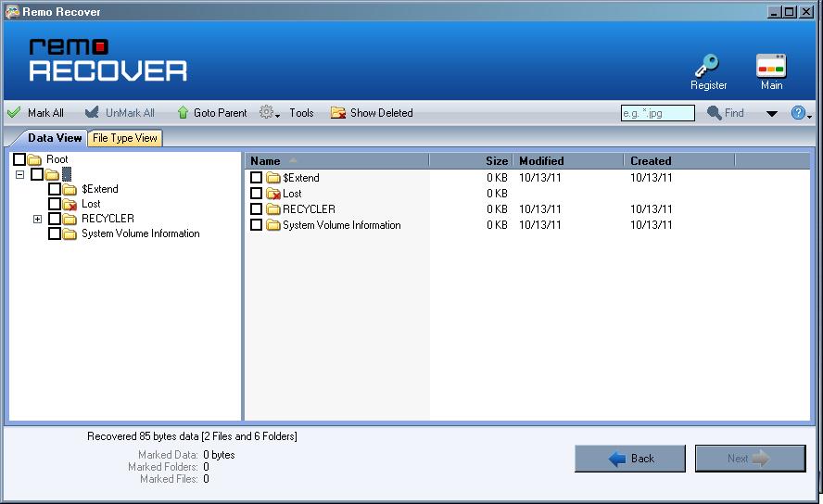Click the Next button
Image resolution: width=823 pixels, height=504 pixels.
pos(750,459)
